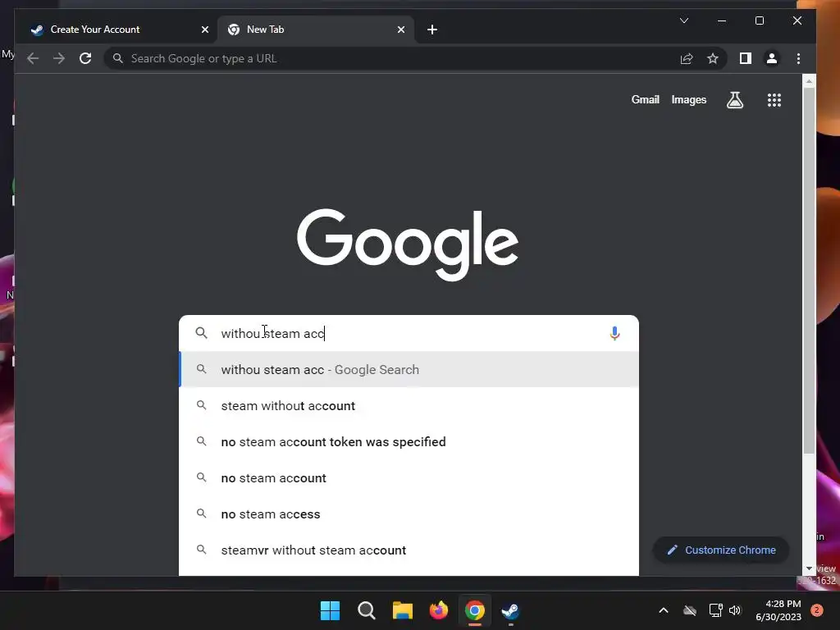The height and width of the screenshot is (630, 840).
Task: Click the page vertical scrollbar thumb
Action: click(809, 271)
